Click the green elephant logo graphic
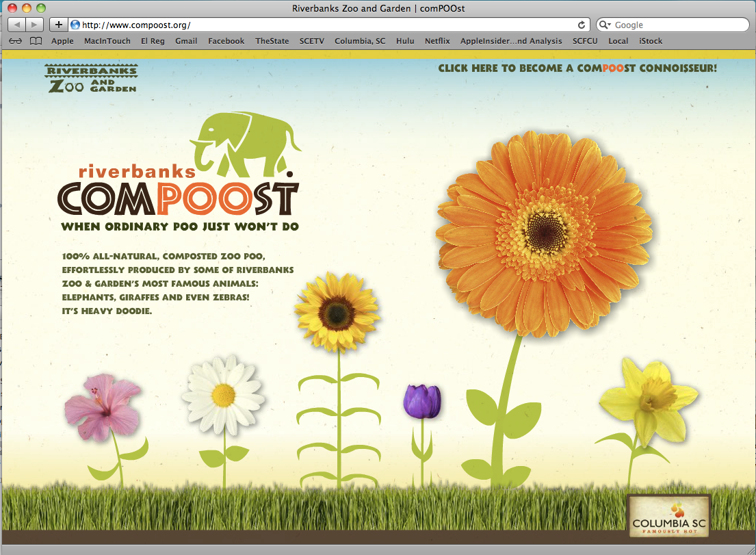Image resolution: width=756 pixels, height=555 pixels. coord(246,144)
